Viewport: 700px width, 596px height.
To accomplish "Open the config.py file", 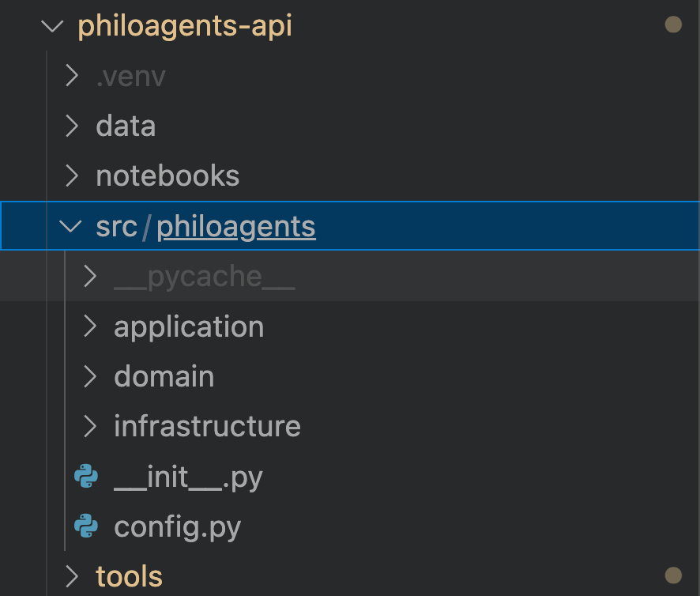I will pyautogui.click(x=177, y=527).
